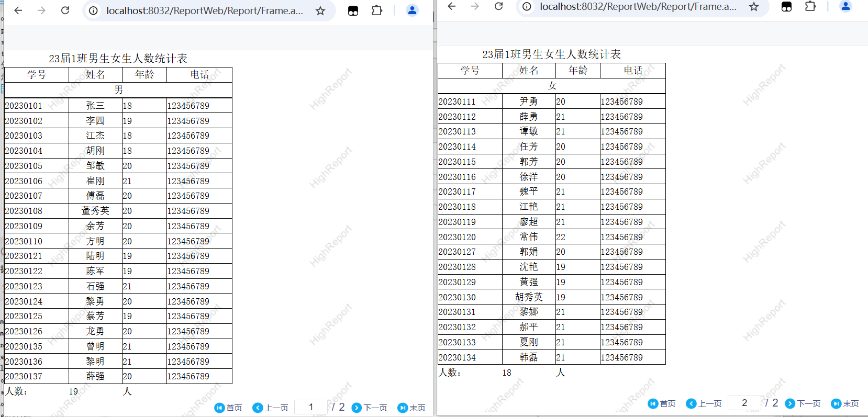Viewport: 868px width, 417px height.
Task: Select student ID 20230134 cell
Action: tap(470, 357)
